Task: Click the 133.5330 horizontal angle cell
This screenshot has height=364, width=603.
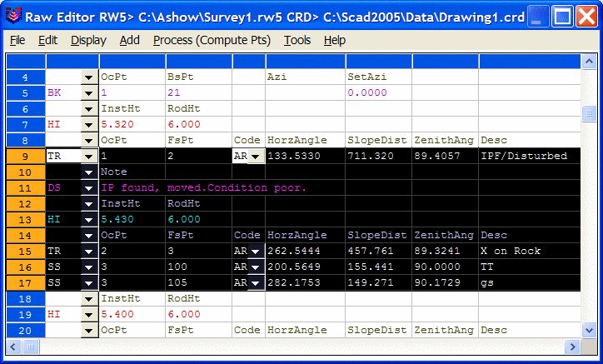Action: click(306, 157)
